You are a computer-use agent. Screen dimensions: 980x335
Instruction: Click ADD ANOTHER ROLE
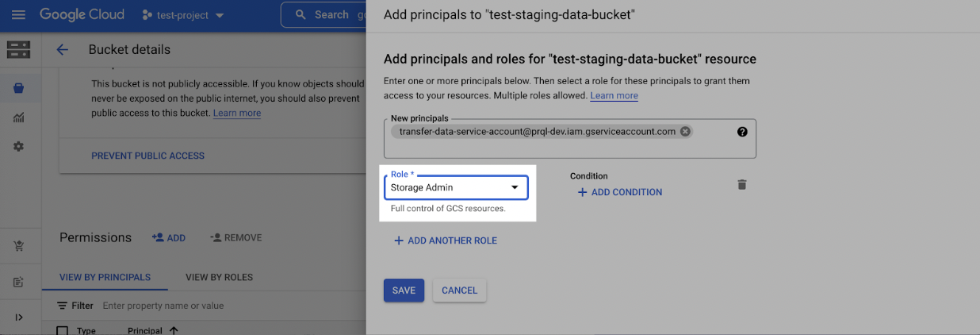(446, 241)
